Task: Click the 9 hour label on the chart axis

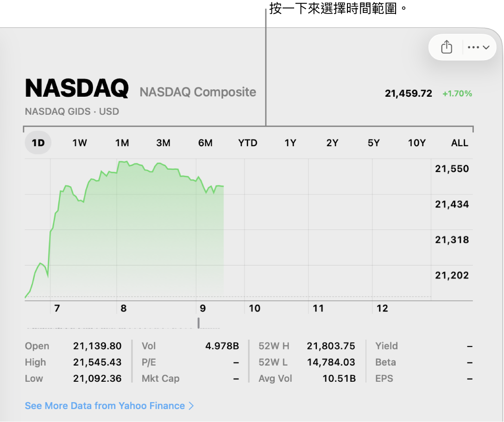Action: (202, 308)
